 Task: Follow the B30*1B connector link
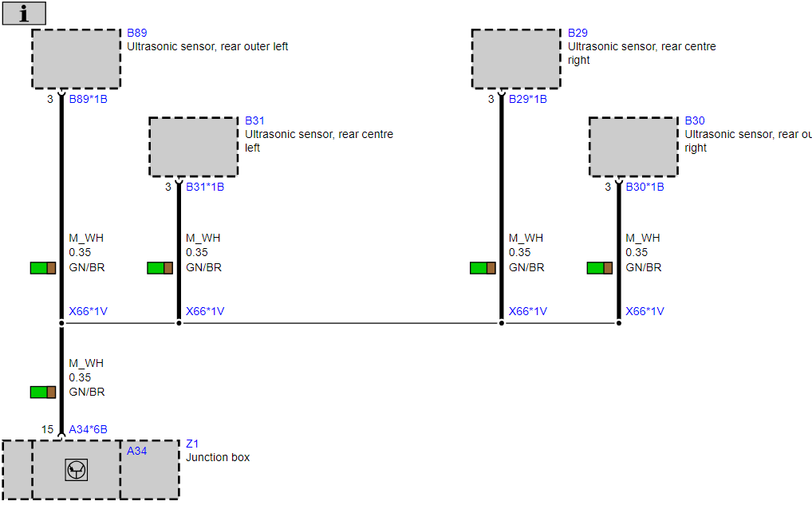point(644,187)
